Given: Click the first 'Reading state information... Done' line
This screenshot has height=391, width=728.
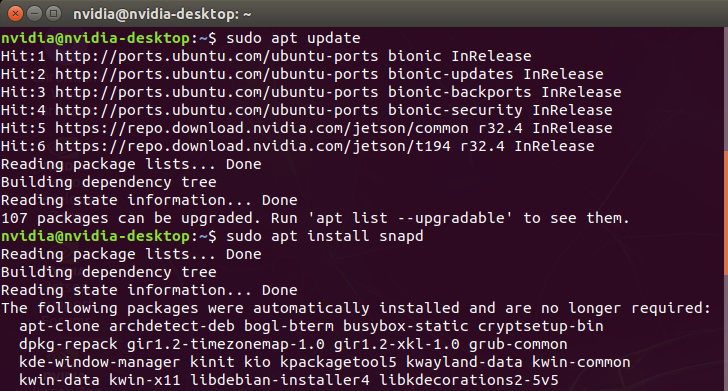Looking at the screenshot, I should [149, 200].
